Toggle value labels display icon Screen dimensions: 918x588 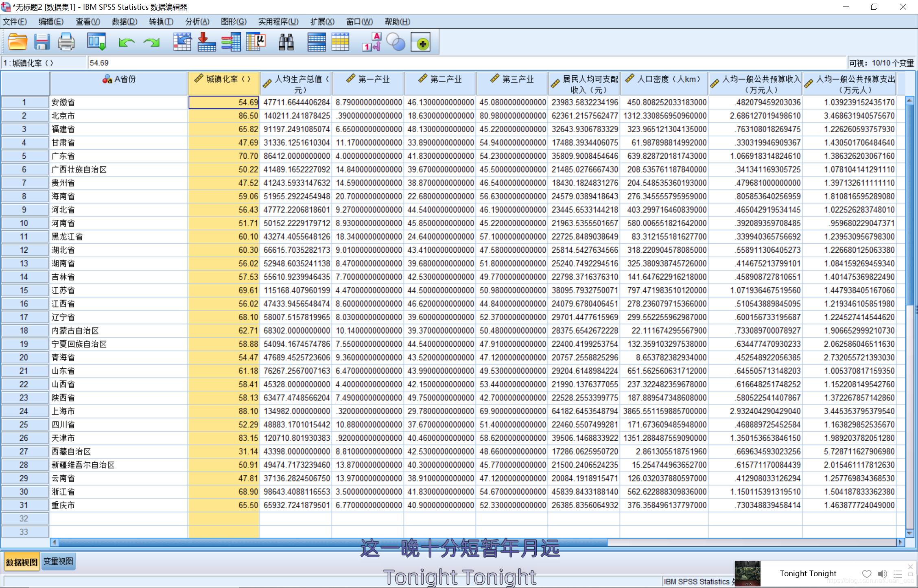372,42
